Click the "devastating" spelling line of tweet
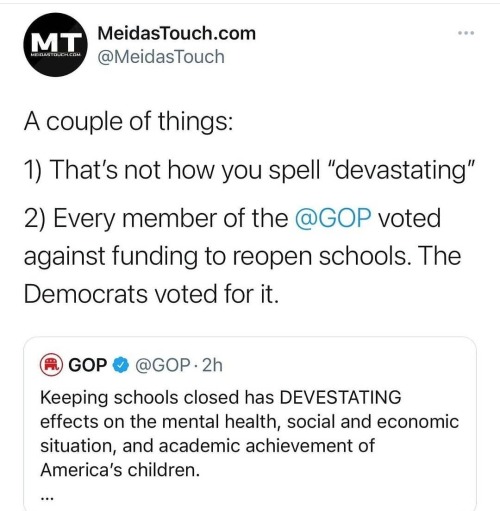 pyautogui.click(x=249, y=170)
